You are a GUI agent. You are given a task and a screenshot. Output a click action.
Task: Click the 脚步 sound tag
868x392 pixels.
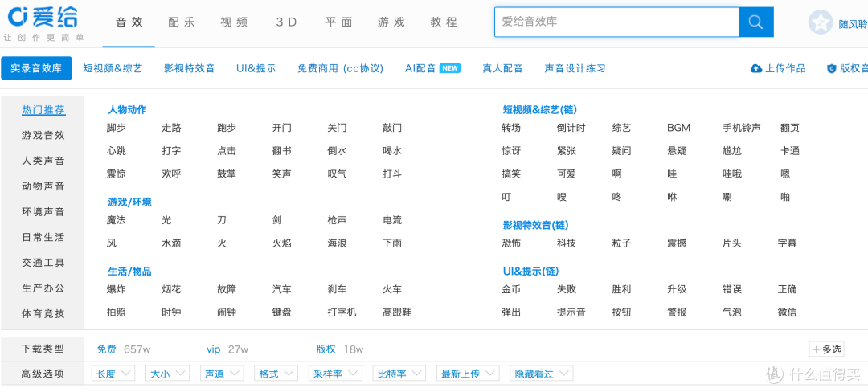[117, 128]
